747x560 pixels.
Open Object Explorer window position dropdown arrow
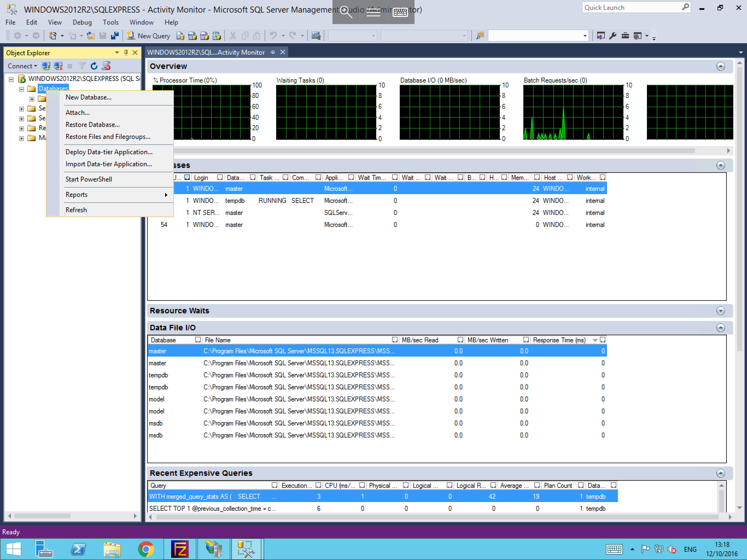click(117, 53)
